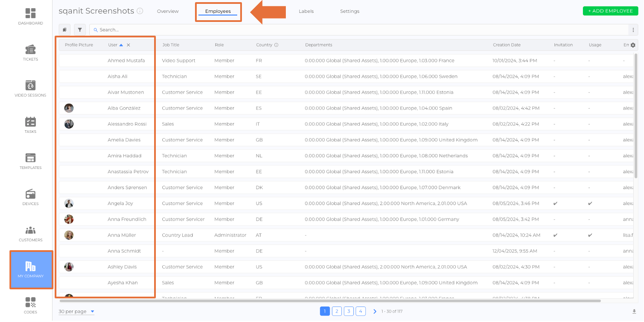
Task: Click the download icon at bottom right
Action: click(634, 311)
